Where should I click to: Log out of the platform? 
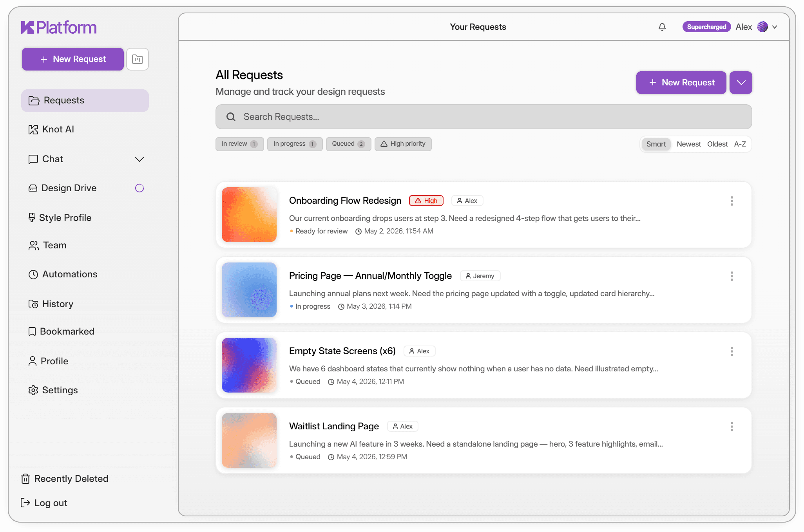pyautogui.click(x=44, y=503)
